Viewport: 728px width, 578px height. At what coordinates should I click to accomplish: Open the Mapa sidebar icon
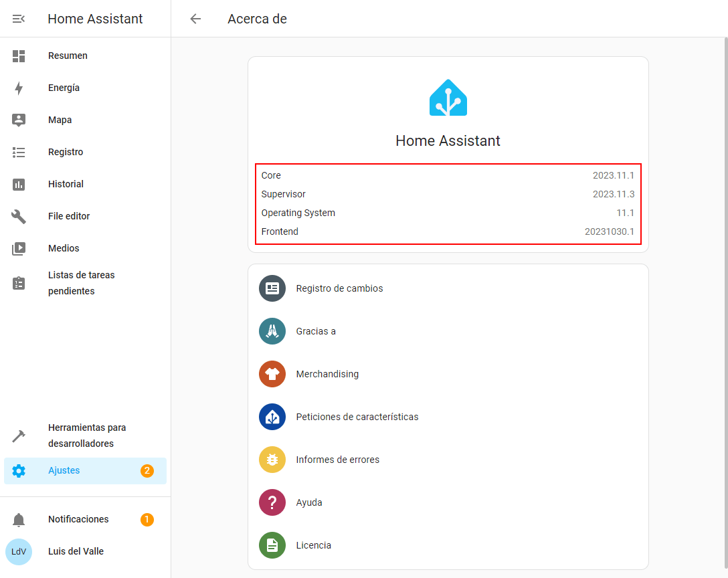click(x=19, y=120)
